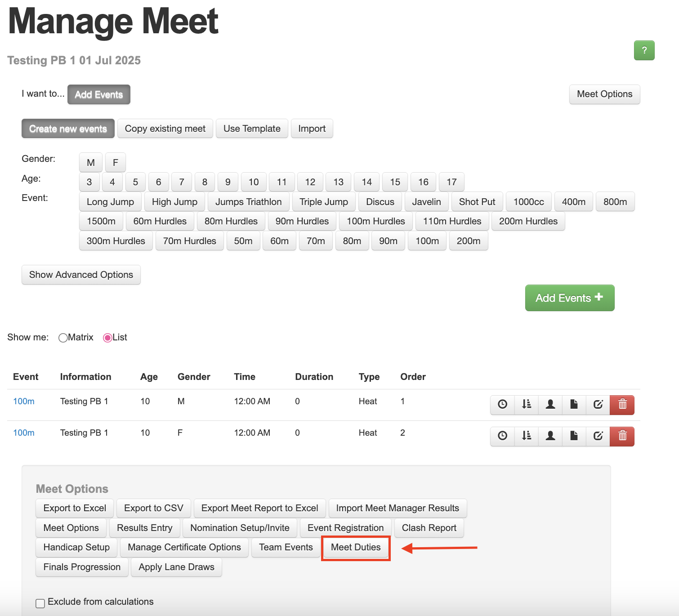
Task: Enable the Exclude from calculations checkbox
Action: pos(40,603)
